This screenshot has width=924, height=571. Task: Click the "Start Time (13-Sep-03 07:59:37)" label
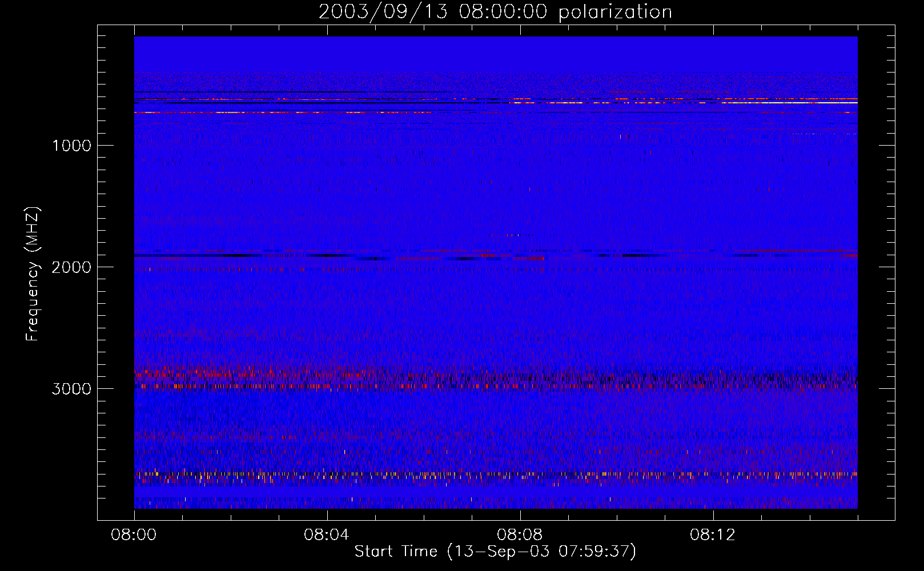495,552
